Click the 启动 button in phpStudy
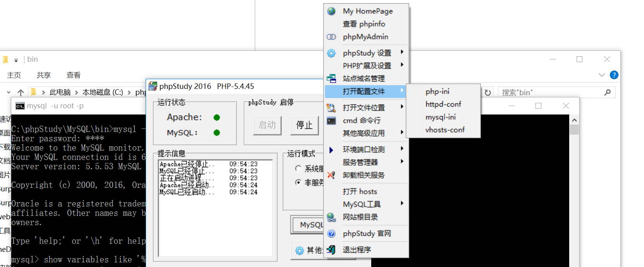Image resolution: width=644 pixels, height=267 pixels. click(x=267, y=125)
